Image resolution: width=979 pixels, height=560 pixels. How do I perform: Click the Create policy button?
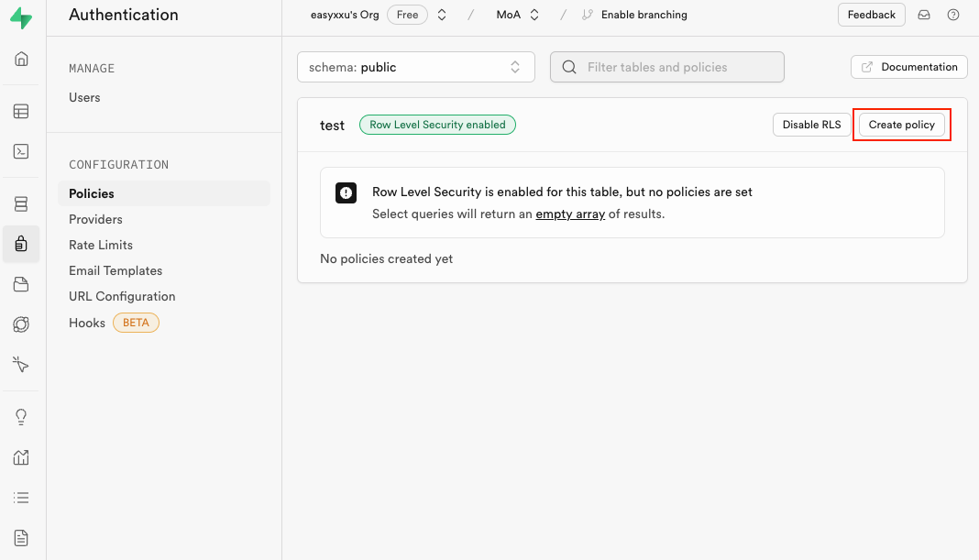[901, 125]
